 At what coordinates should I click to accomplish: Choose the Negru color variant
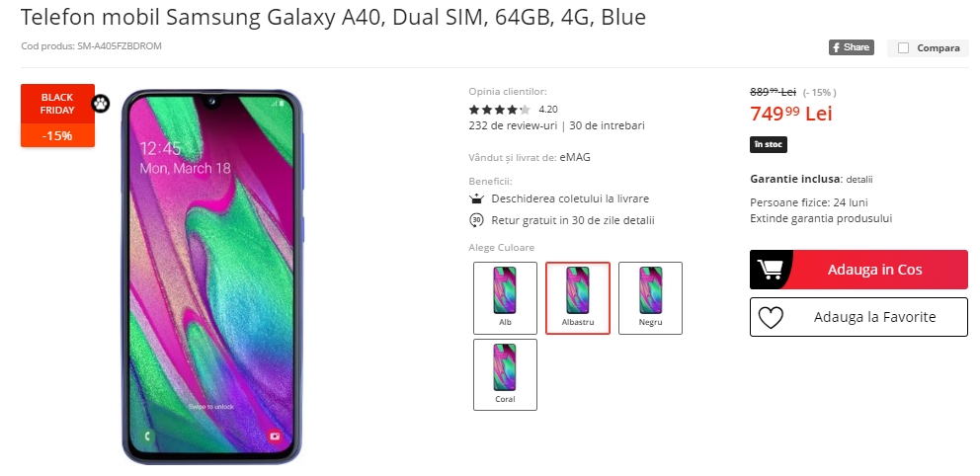click(651, 298)
